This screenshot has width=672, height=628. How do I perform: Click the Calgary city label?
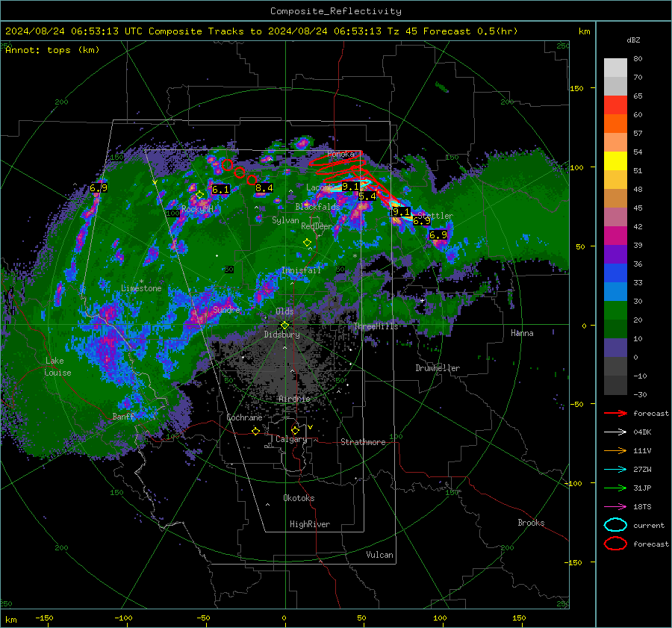pos(291,439)
